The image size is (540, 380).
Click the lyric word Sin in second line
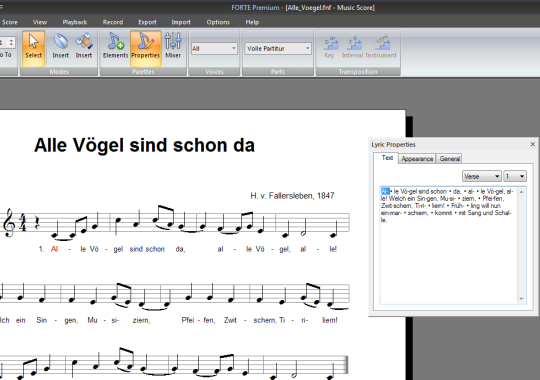42,320
